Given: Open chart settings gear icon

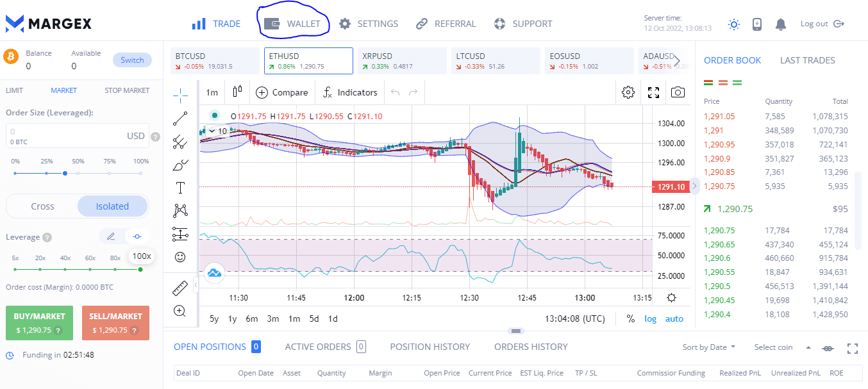Looking at the screenshot, I should point(628,92).
